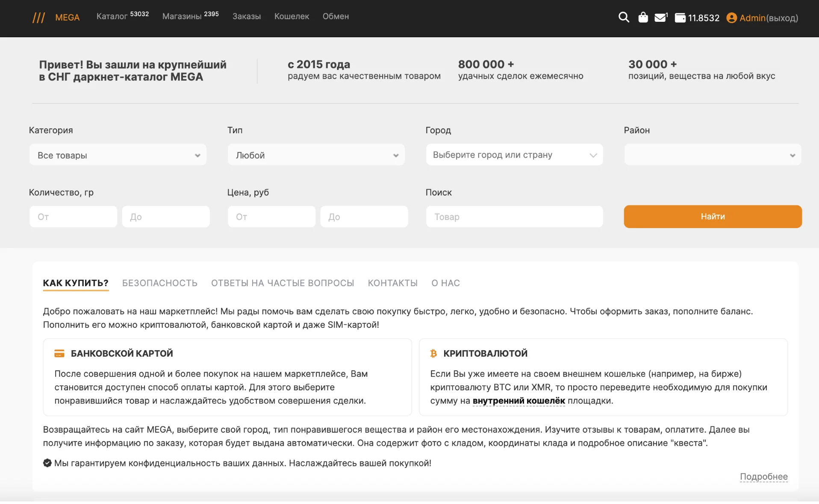819x504 pixels.
Task: Open the Тип dropdown set to Любой
Action: [316, 155]
